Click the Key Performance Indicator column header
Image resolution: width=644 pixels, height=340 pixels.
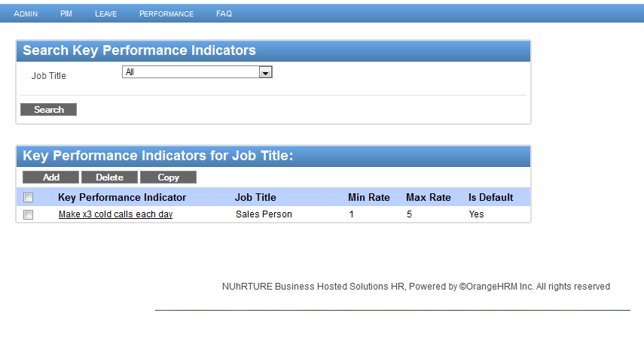[122, 198]
